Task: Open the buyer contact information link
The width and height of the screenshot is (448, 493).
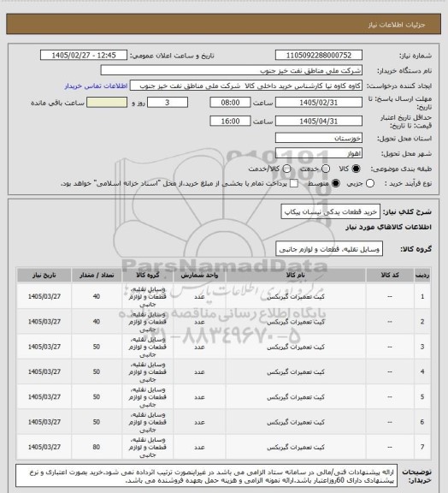Action: pos(96,86)
